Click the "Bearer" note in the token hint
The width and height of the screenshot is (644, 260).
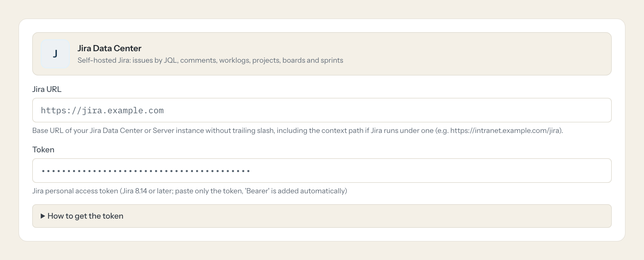[257, 191]
